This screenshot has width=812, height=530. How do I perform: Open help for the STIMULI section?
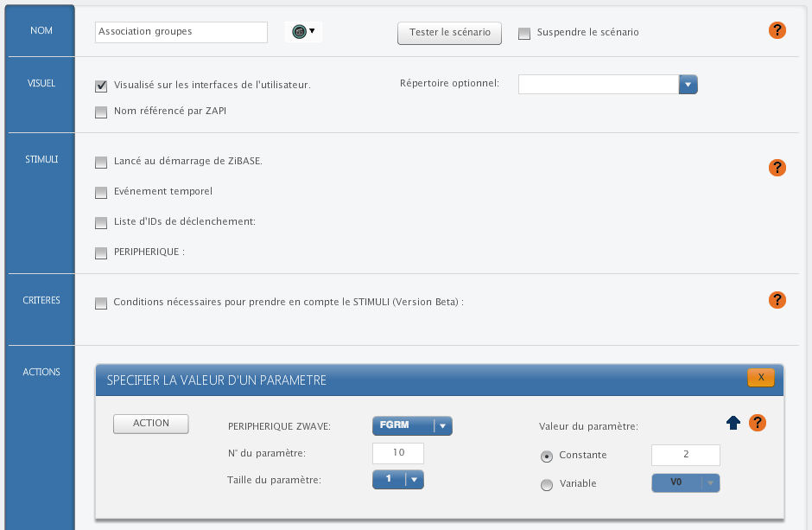pyautogui.click(x=777, y=168)
